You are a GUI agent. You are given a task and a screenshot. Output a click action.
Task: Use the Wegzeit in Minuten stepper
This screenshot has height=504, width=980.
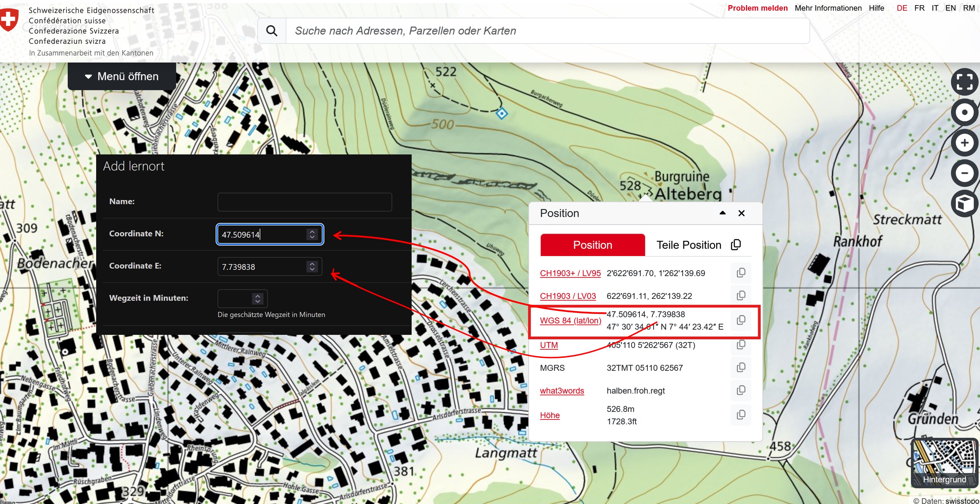(x=258, y=299)
